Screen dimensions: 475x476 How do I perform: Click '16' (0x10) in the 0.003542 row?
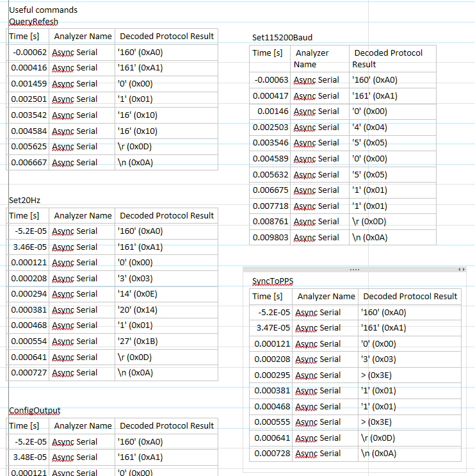(138, 115)
